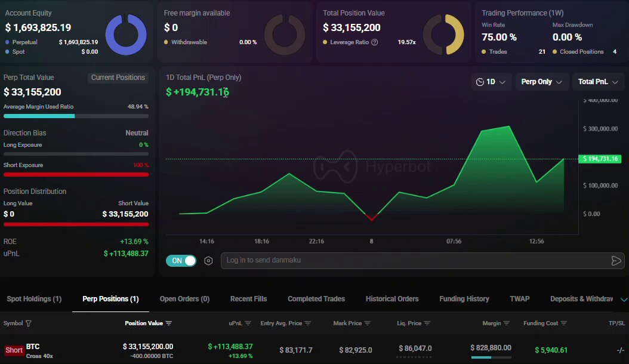Click the Short Exposure red bar

[x=76, y=175]
